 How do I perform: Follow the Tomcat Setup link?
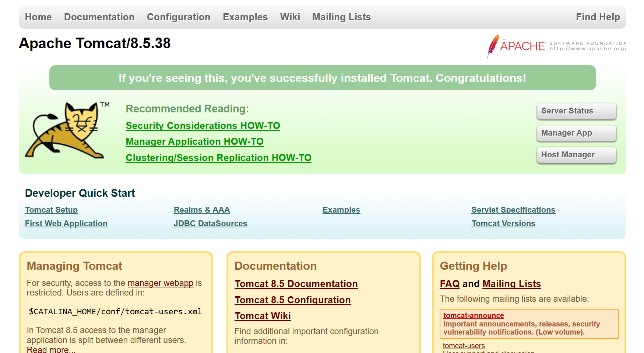coord(51,210)
